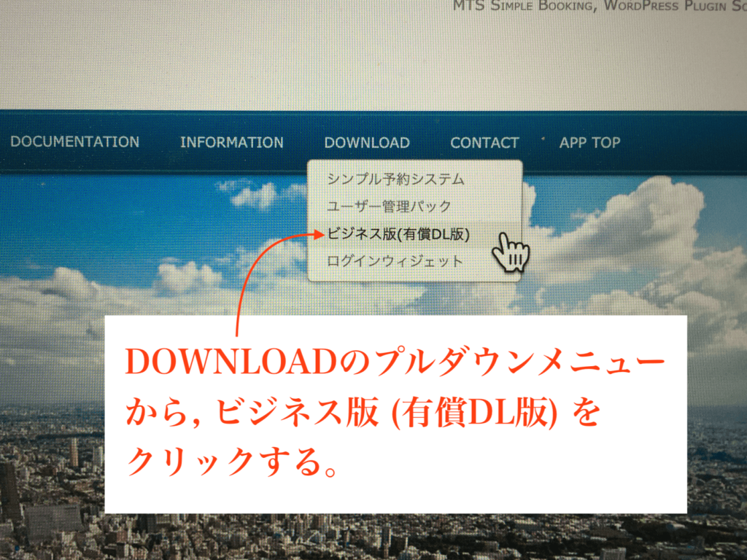Open ログインウィジェット from the dropdown
Image resolution: width=747 pixels, height=560 pixels.
click(x=395, y=261)
